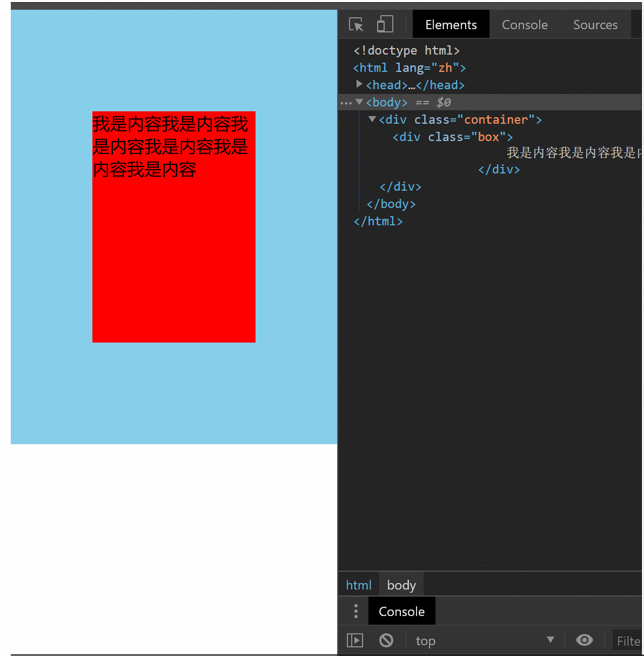Switch to the Console tab in DevTools
The height and width of the screenshot is (656, 644).
[525, 24]
